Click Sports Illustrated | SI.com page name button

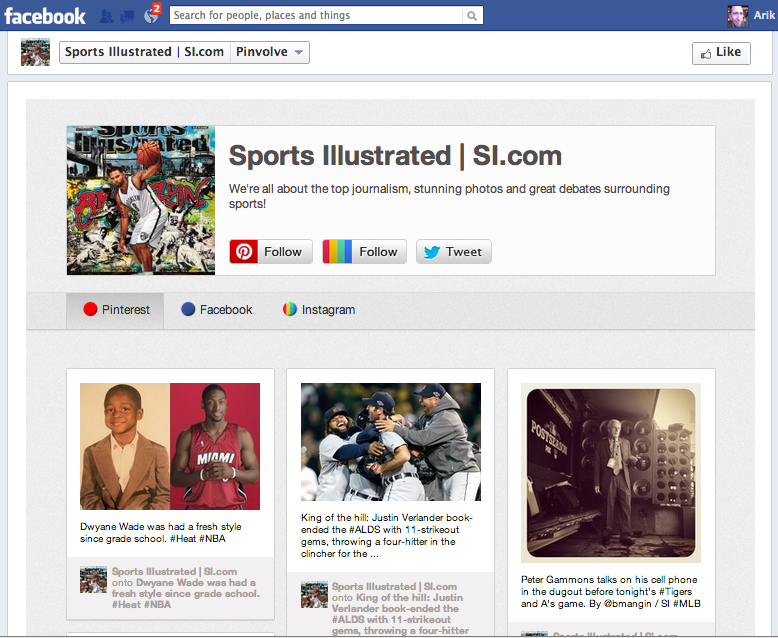(x=144, y=52)
